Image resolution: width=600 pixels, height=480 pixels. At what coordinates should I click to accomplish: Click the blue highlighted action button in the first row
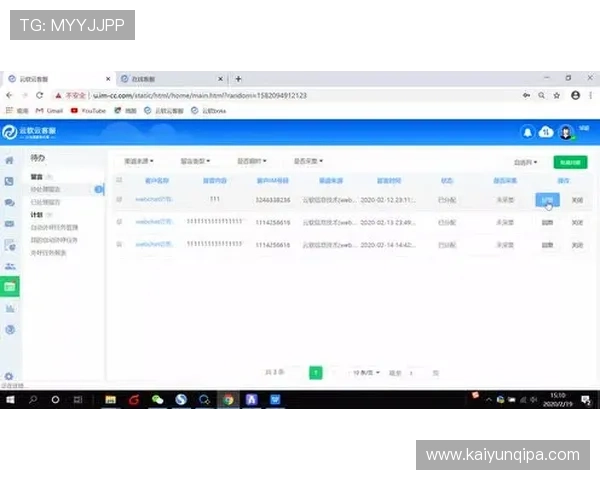point(547,200)
